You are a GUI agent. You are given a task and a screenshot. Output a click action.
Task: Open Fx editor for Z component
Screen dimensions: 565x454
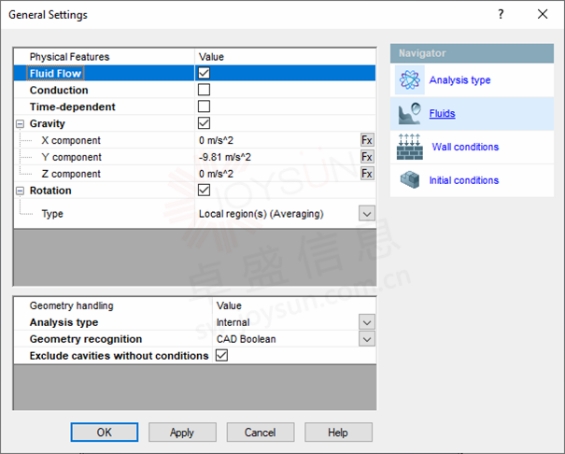tap(367, 173)
